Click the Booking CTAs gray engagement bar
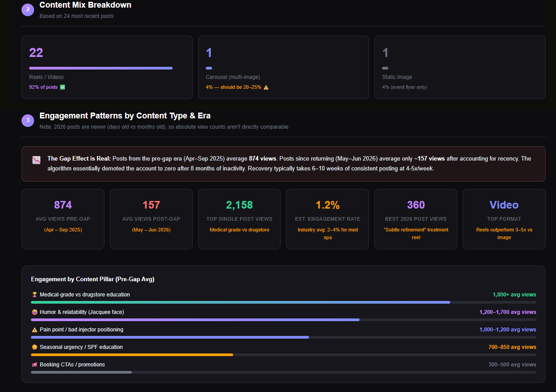Viewport: 556px width, 392px height. [81, 372]
